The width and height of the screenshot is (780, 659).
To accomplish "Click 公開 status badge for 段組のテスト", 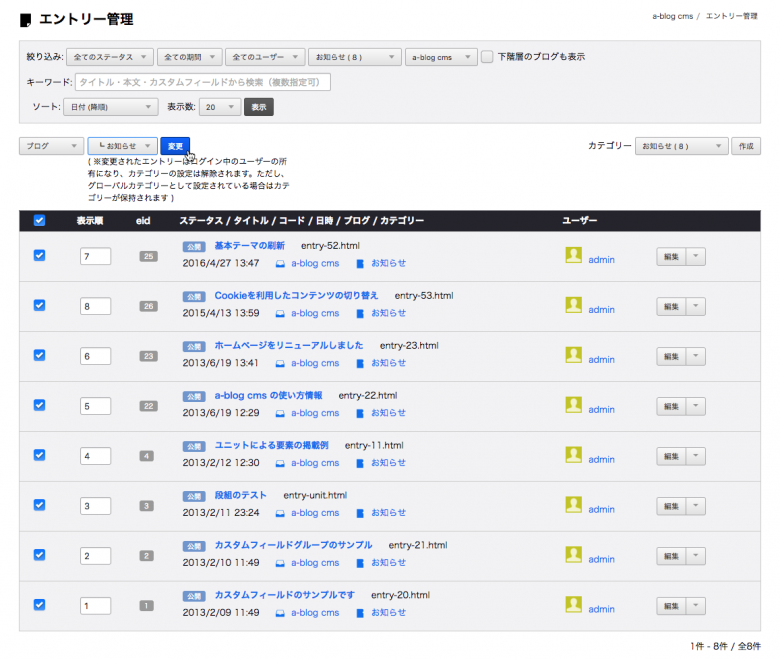I will pos(194,496).
